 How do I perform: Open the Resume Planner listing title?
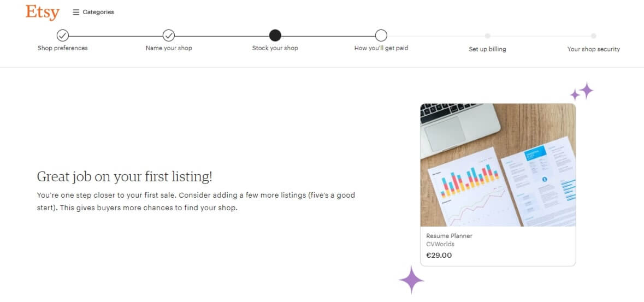[450, 236]
